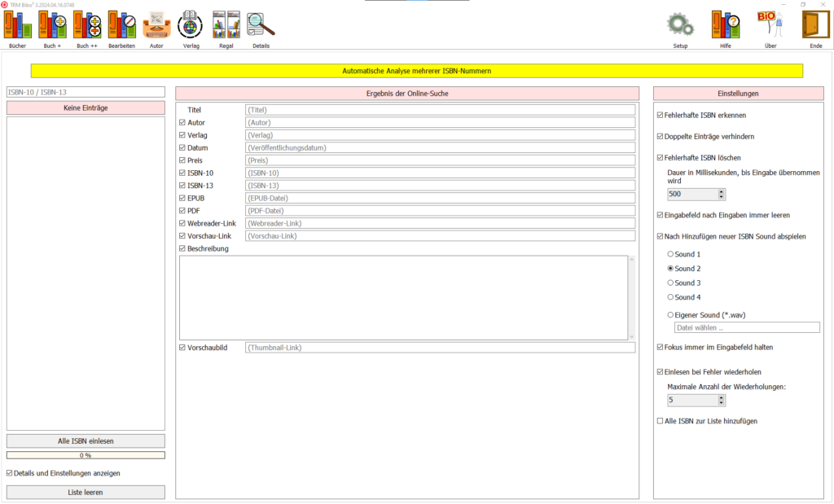
Task: Enable 'Alle ISBN zur Liste hinzufügen'
Action: click(x=660, y=421)
